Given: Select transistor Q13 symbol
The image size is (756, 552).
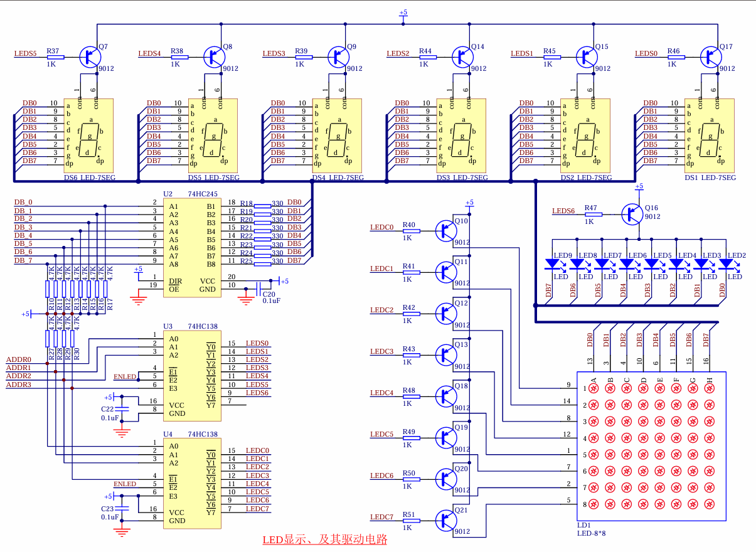Looking at the screenshot, I should (x=446, y=355).
